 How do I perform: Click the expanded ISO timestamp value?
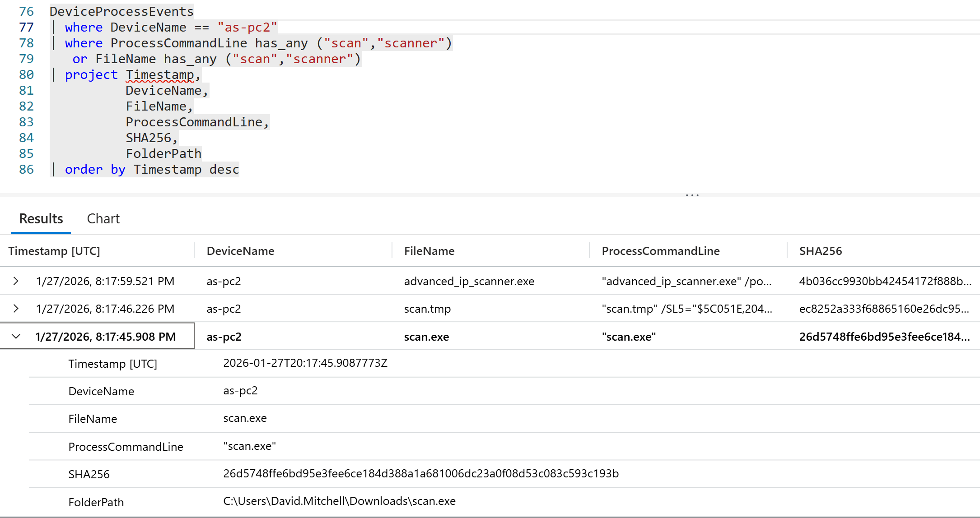pos(305,363)
